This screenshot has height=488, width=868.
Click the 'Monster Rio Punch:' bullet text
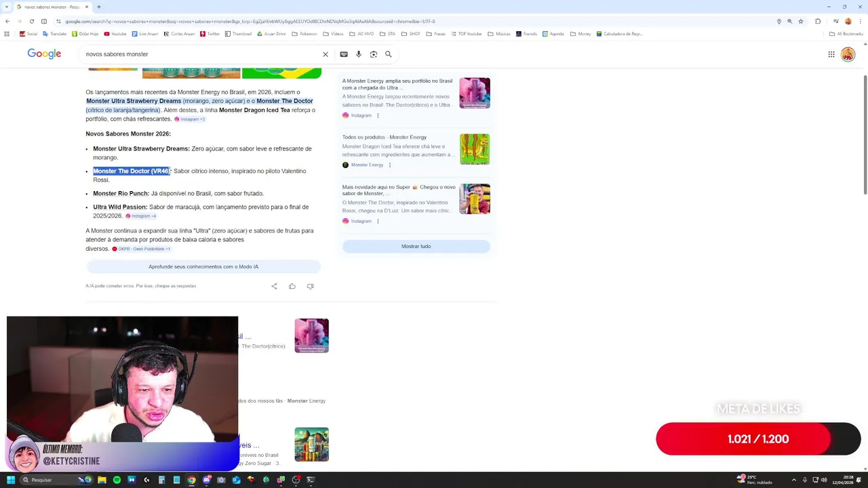[x=121, y=193]
